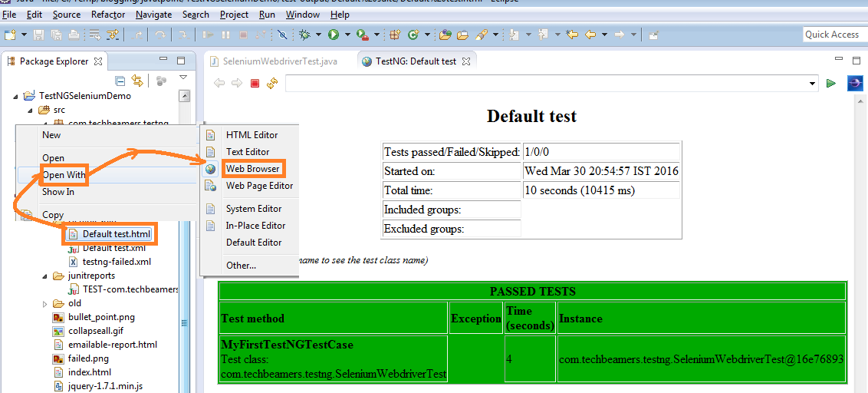Select Text Editor from the submenu
Screen dimensions: 868x393
tap(249, 151)
